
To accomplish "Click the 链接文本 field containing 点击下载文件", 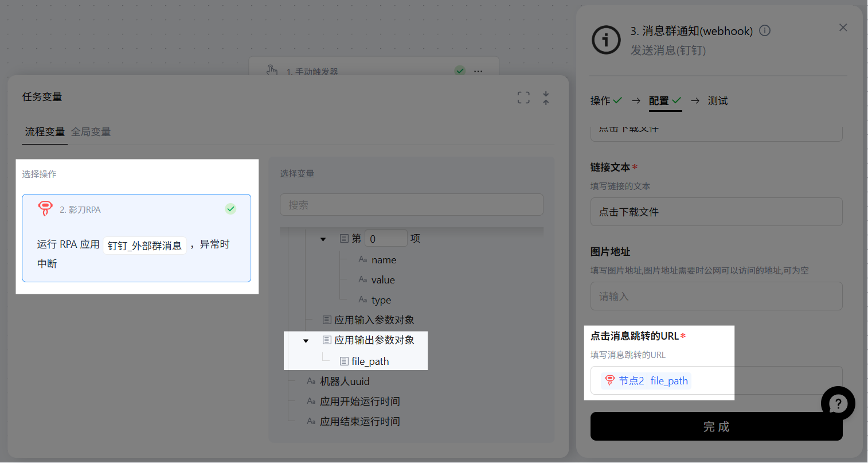I will pos(717,212).
